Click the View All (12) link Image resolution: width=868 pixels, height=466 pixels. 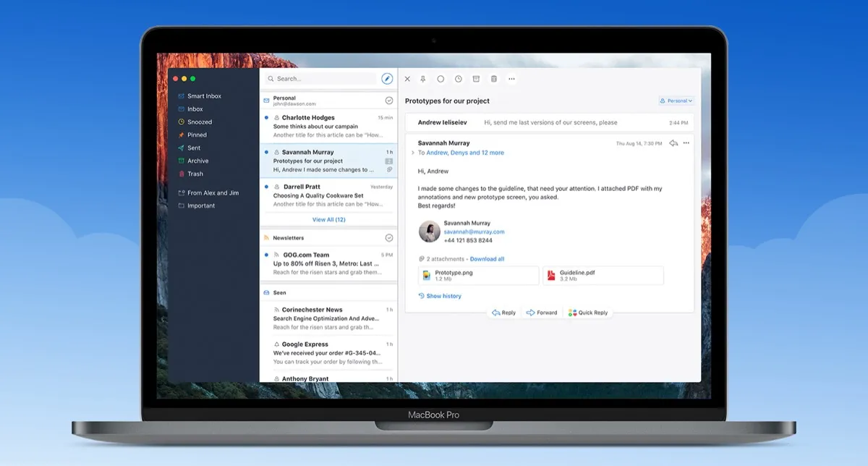[328, 219]
